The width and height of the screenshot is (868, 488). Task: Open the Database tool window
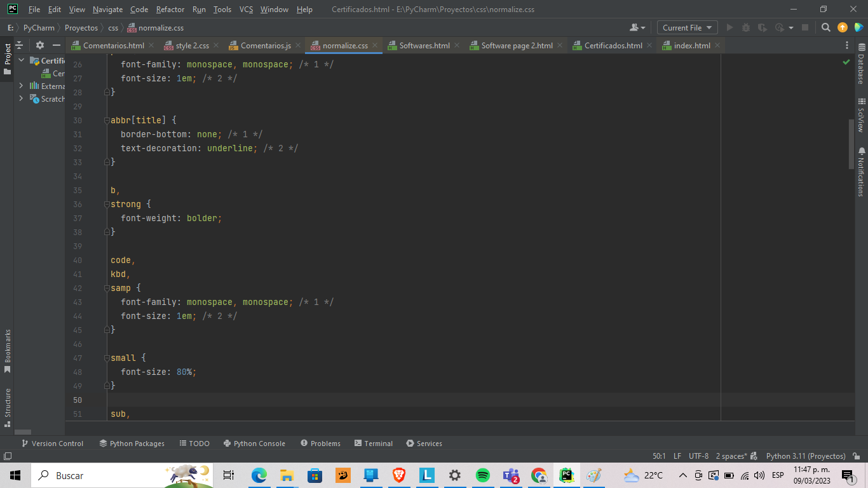pyautogui.click(x=862, y=64)
